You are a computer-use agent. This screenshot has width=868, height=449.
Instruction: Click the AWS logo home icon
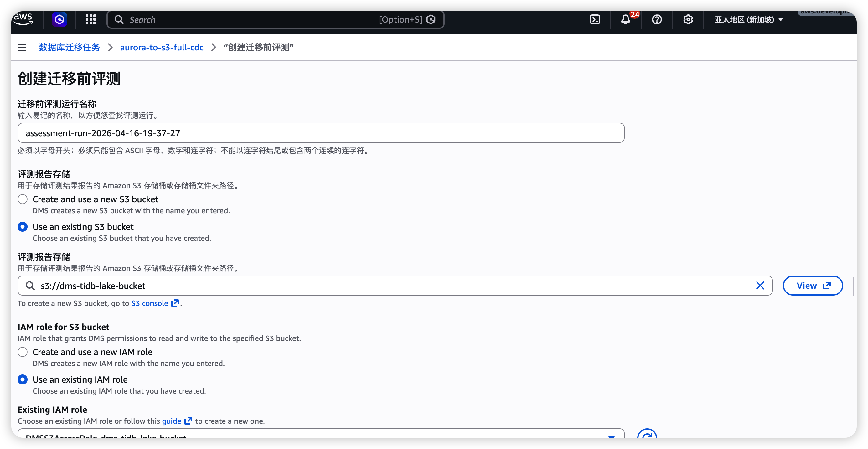tap(23, 19)
